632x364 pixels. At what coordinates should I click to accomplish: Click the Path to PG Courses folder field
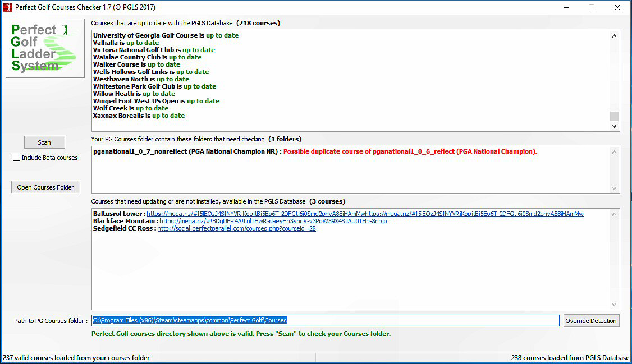[x=326, y=320]
